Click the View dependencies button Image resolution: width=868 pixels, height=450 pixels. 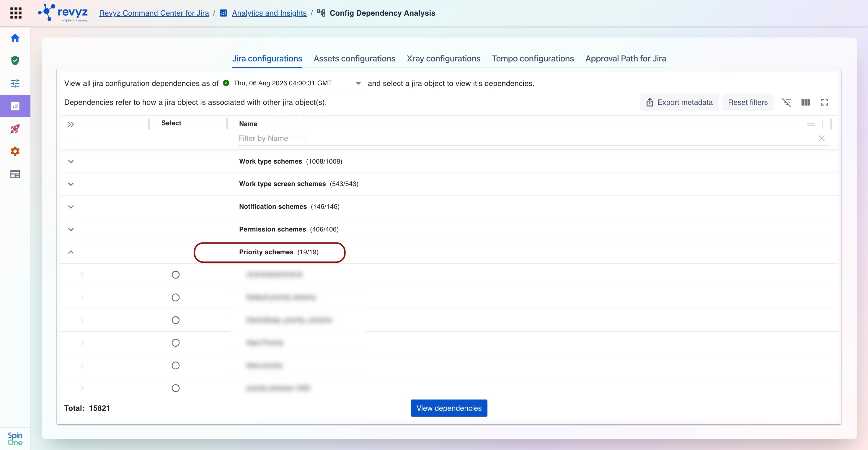pos(449,408)
